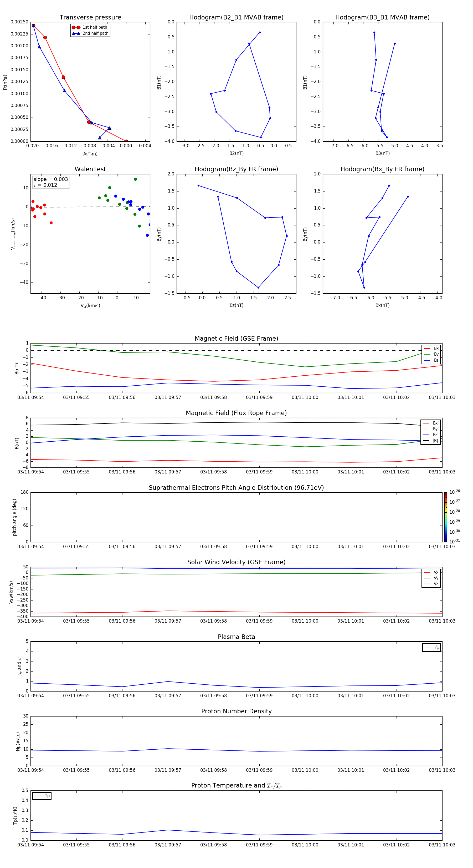Select the "r = 0.012" annotation
Image resolution: width=473 pixels, height=868 pixels.
(x=45, y=185)
